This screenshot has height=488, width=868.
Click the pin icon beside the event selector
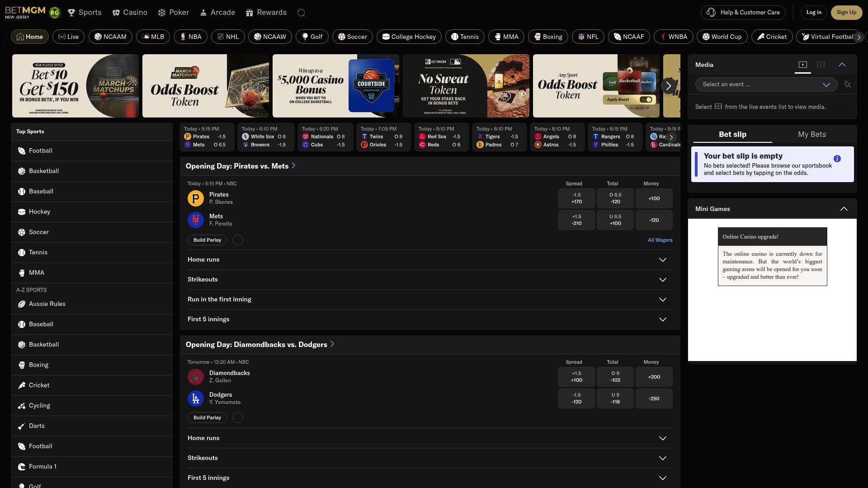pyautogui.click(x=848, y=84)
